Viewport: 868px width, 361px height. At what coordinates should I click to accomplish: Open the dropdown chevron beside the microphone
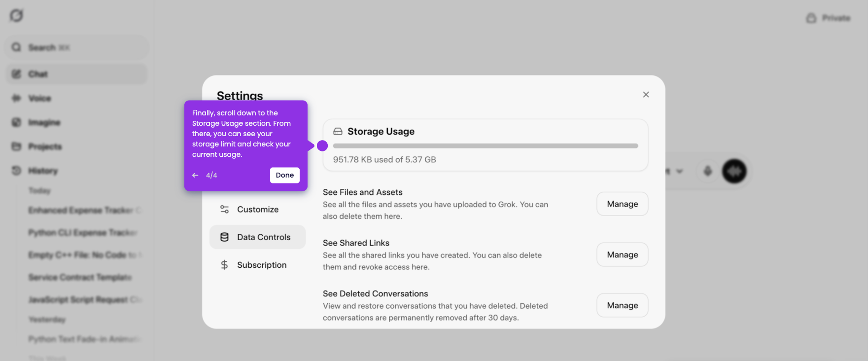click(679, 171)
